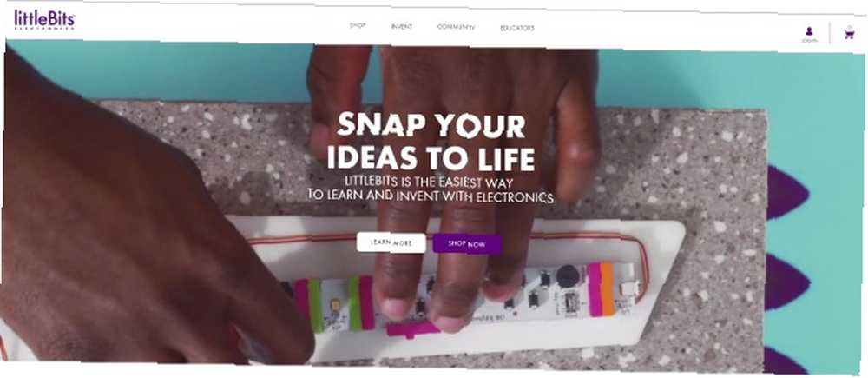868x378 pixels.
Task: Click the ELECTRONICS subtitle beneath the logo
Action: pos(43,29)
